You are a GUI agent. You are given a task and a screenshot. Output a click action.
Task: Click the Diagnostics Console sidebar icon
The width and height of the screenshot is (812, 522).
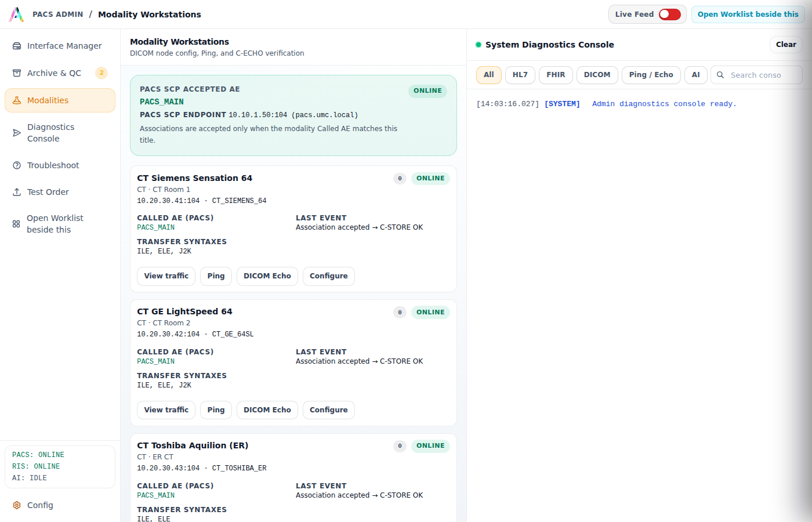tap(17, 133)
